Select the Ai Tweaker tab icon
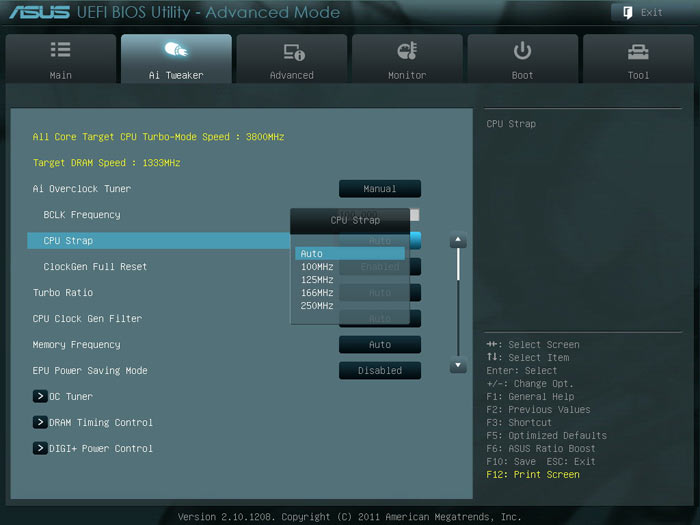 pos(175,51)
